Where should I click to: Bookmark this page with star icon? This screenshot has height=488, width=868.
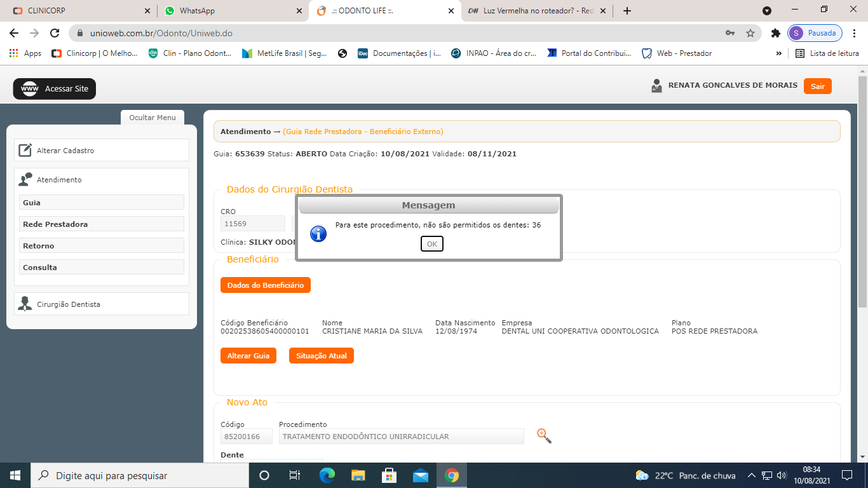750,33
